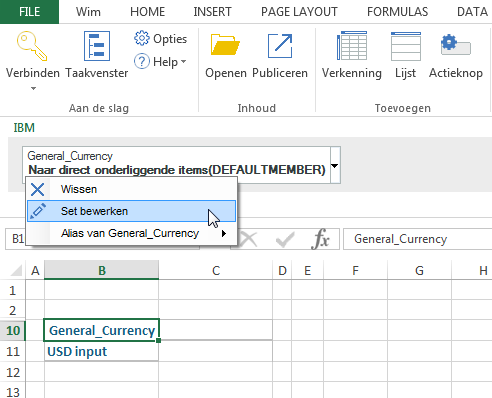Click the Publiceren icon
This screenshot has height=398, width=492.
point(280,46)
